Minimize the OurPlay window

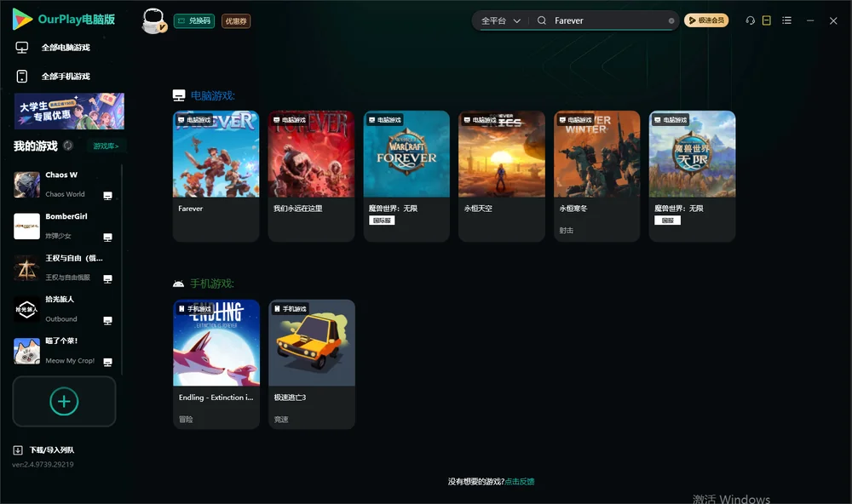click(x=810, y=20)
